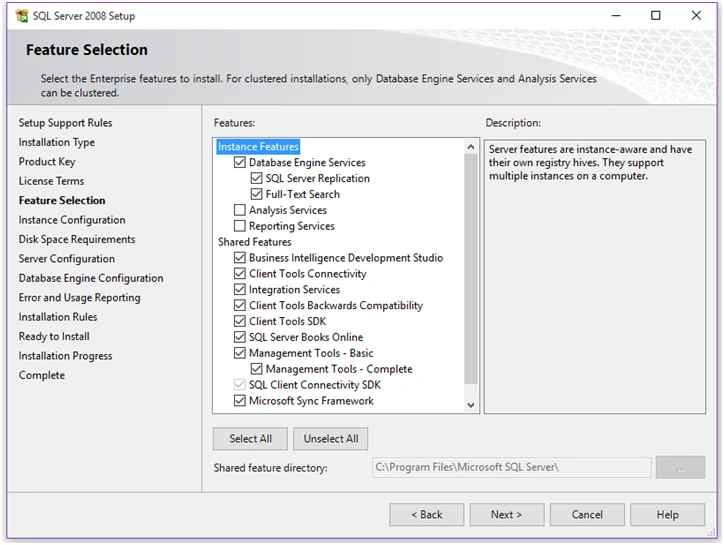Viewport: 724px width, 545px height.
Task: Toggle Business Intelligence Development Studio checkbox
Action: pos(240,258)
